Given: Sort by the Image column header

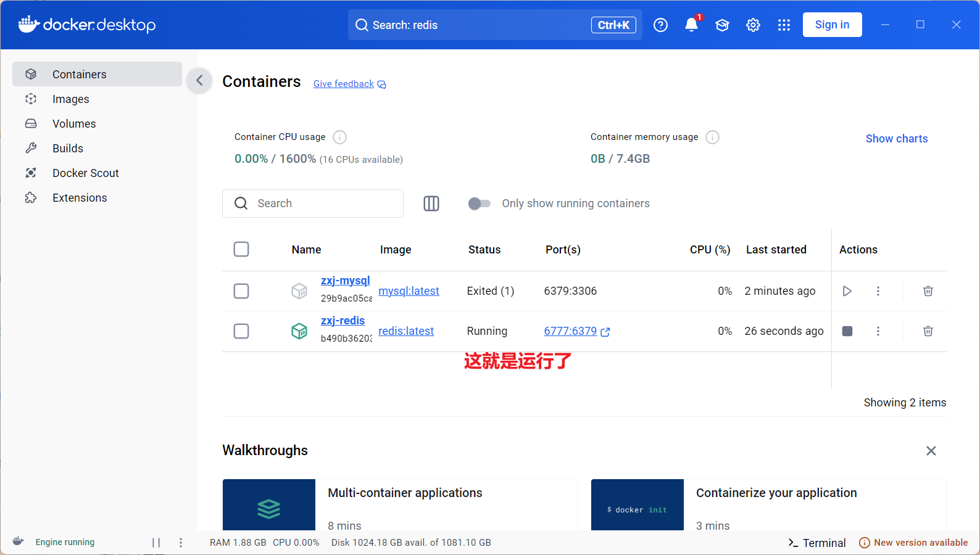Looking at the screenshot, I should click(396, 250).
